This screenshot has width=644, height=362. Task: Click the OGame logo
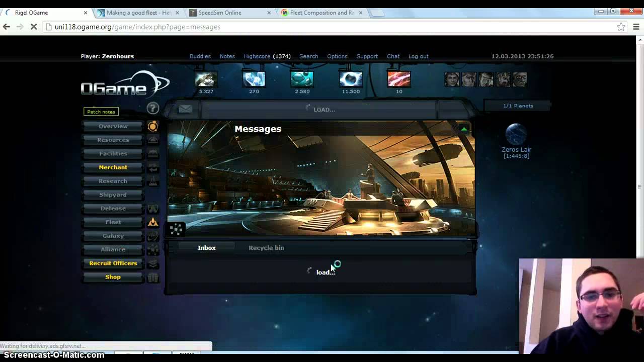(x=125, y=84)
